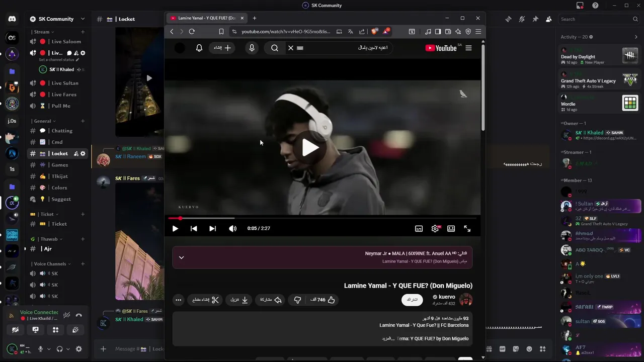Switch YouTube player to theater mode
644x362 pixels.
[x=451, y=228]
